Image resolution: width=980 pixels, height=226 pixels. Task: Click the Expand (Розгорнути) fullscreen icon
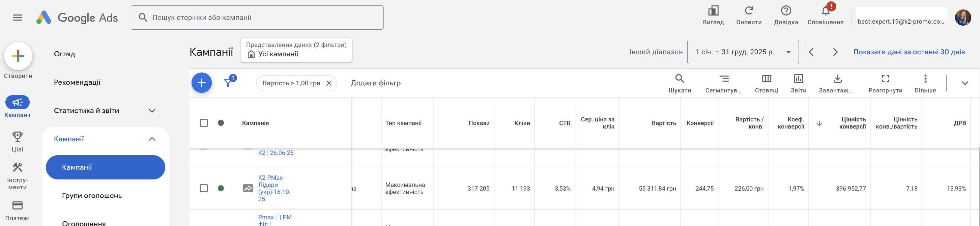coord(885,79)
